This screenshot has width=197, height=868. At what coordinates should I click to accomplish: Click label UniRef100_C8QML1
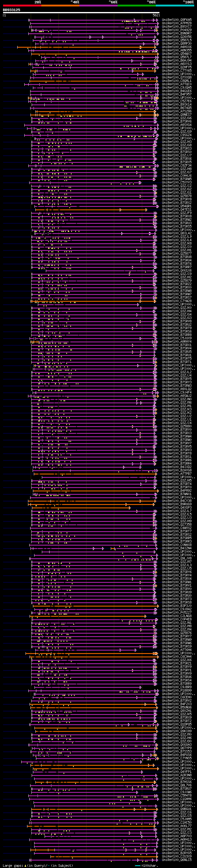pyautogui.click(x=177, y=81)
